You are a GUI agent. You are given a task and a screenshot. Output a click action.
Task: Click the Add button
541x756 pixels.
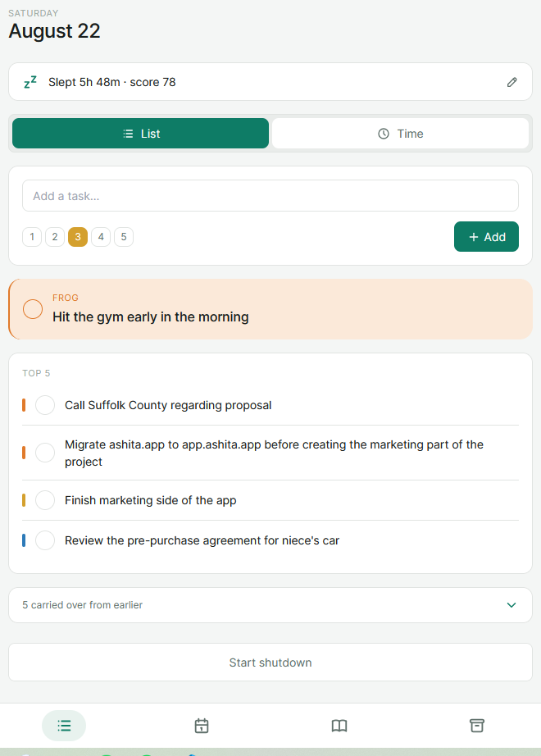click(486, 237)
